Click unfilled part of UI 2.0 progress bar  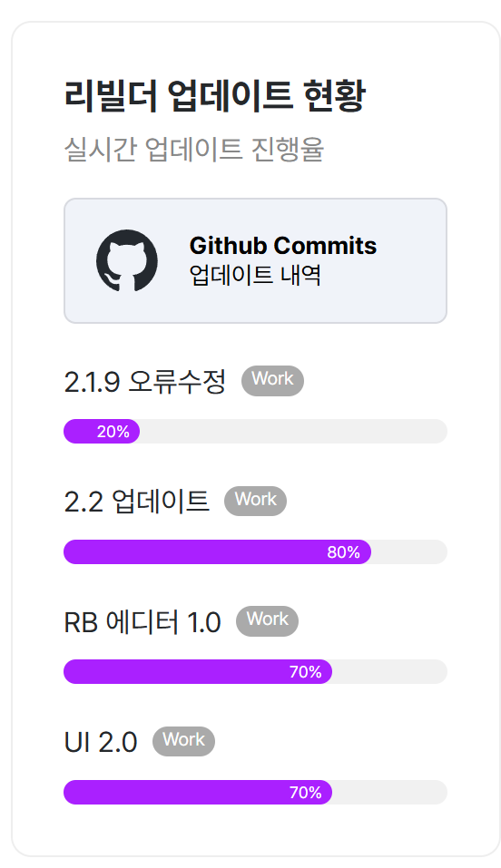point(389,792)
